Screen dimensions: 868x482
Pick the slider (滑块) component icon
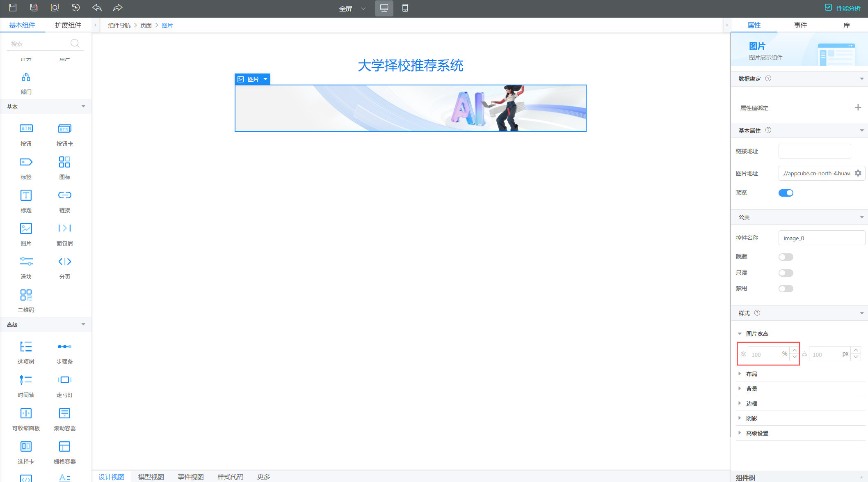coord(26,262)
